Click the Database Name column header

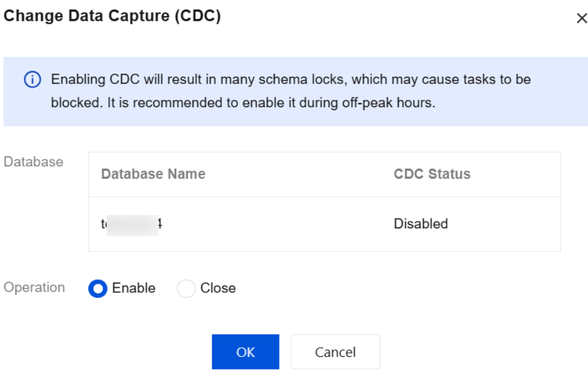click(153, 174)
